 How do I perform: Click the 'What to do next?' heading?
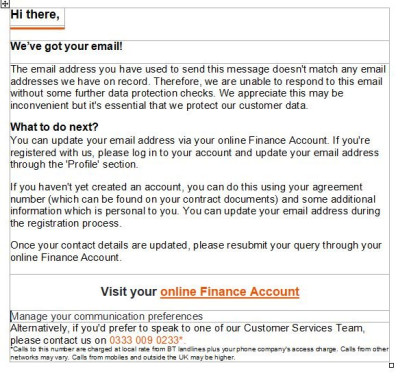[54, 127]
